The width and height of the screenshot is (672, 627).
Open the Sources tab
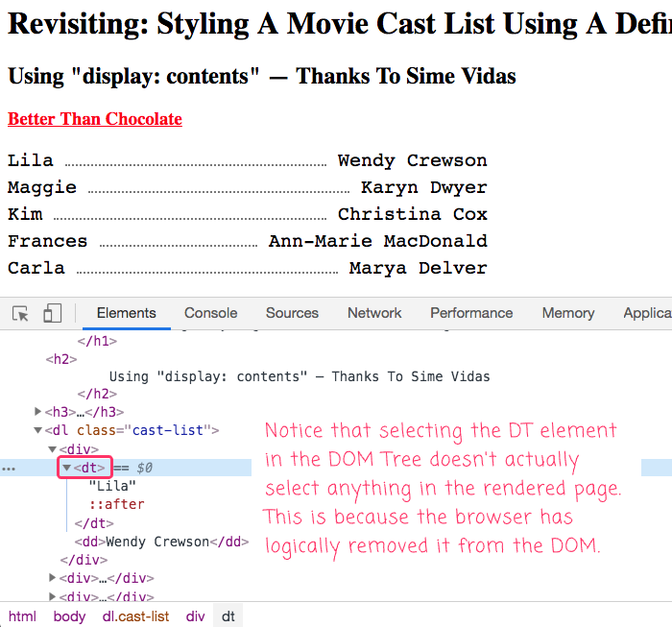pyautogui.click(x=292, y=313)
